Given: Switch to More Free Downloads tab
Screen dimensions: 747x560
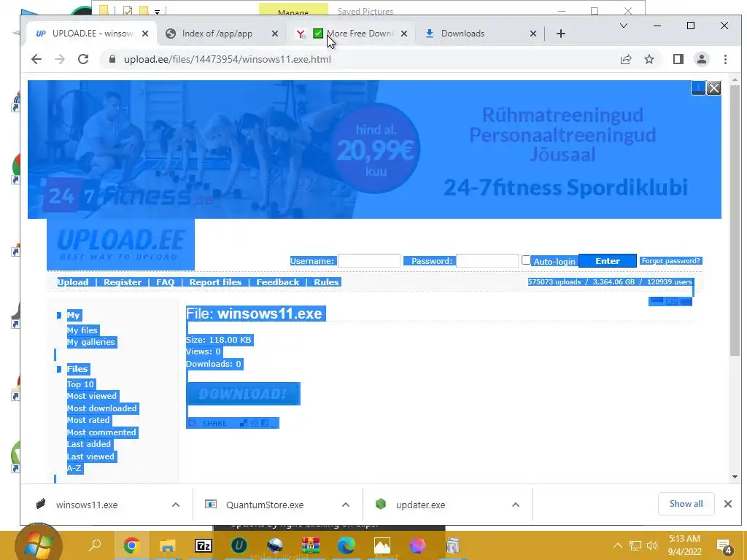Looking at the screenshot, I should point(353,34).
